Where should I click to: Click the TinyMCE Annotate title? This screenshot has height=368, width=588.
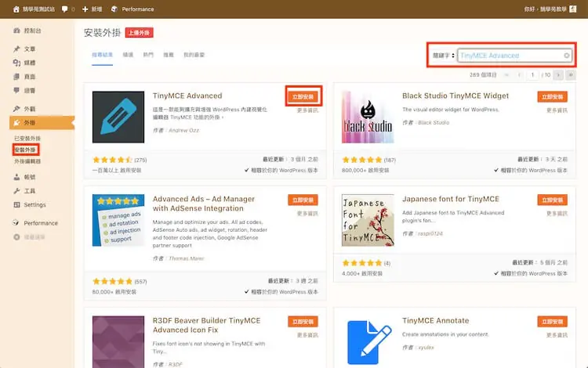tap(436, 321)
